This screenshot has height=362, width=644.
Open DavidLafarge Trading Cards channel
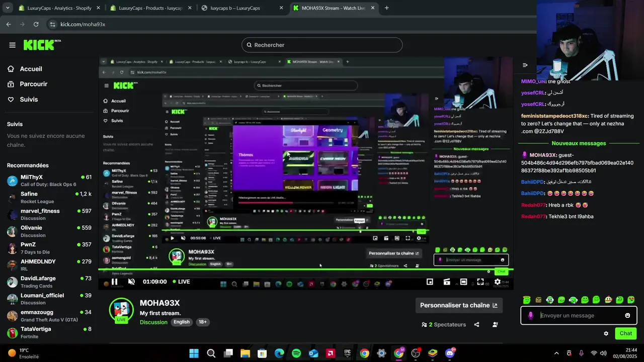(49, 282)
